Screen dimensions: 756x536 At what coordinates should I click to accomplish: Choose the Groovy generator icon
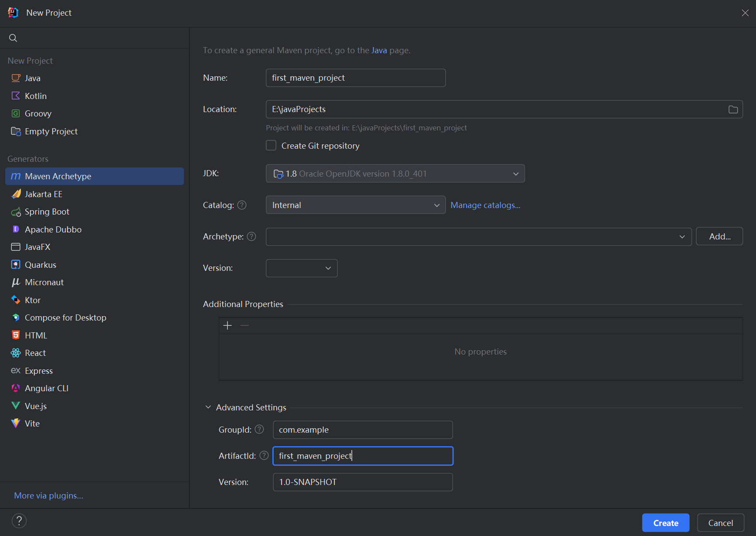coord(16,113)
